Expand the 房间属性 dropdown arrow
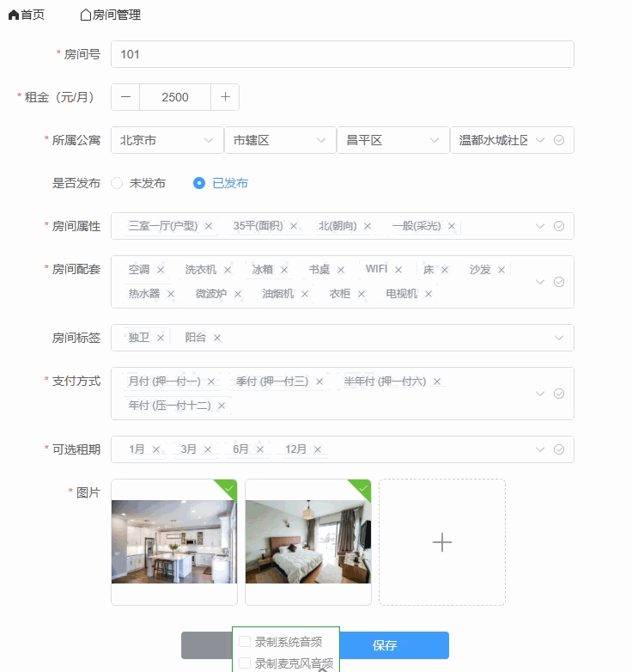The image size is (632, 672). click(540, 226)
